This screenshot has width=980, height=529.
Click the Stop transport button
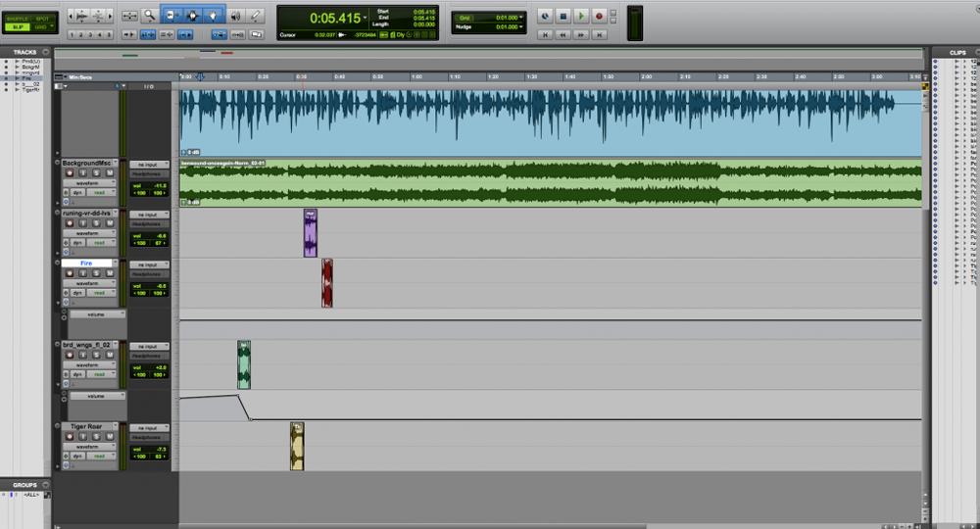563,17
